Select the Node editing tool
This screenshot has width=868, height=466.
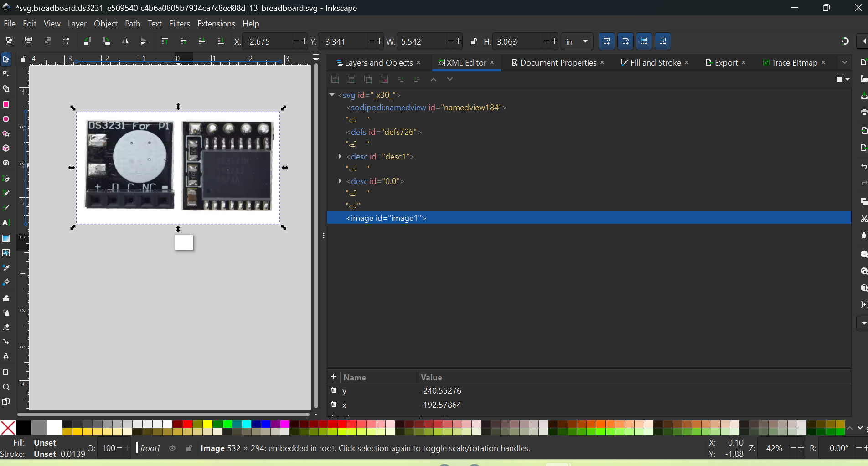tap(6, 74)
